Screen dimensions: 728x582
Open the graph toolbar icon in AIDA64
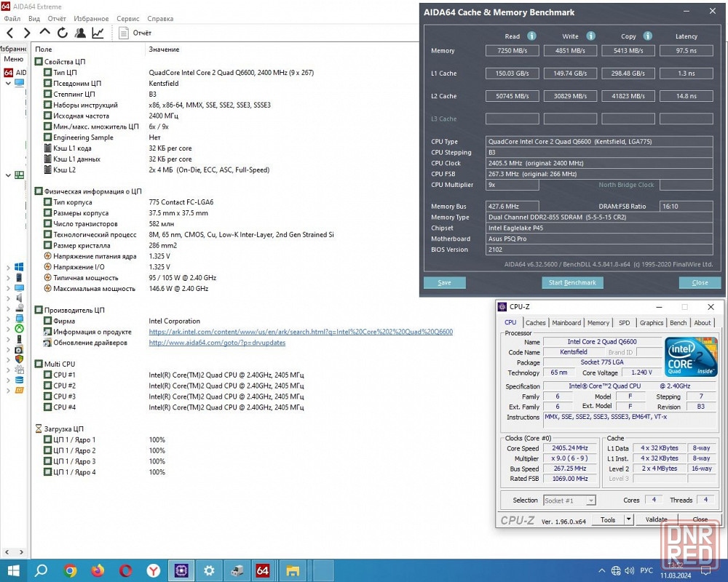point(98,33)
